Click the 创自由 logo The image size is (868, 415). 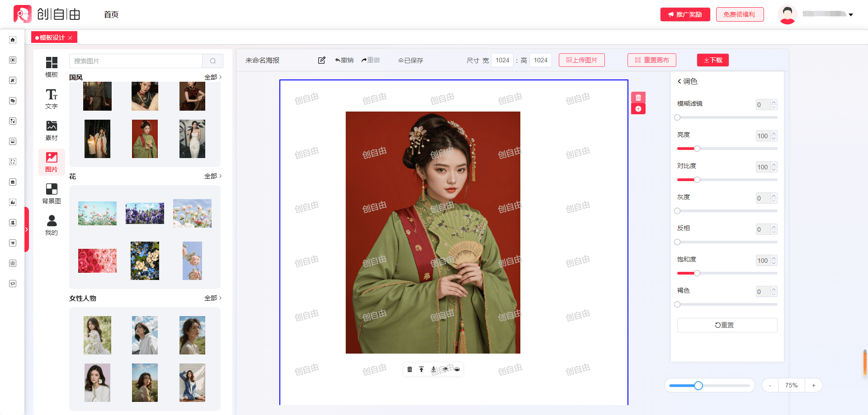[x=47, y=14]
